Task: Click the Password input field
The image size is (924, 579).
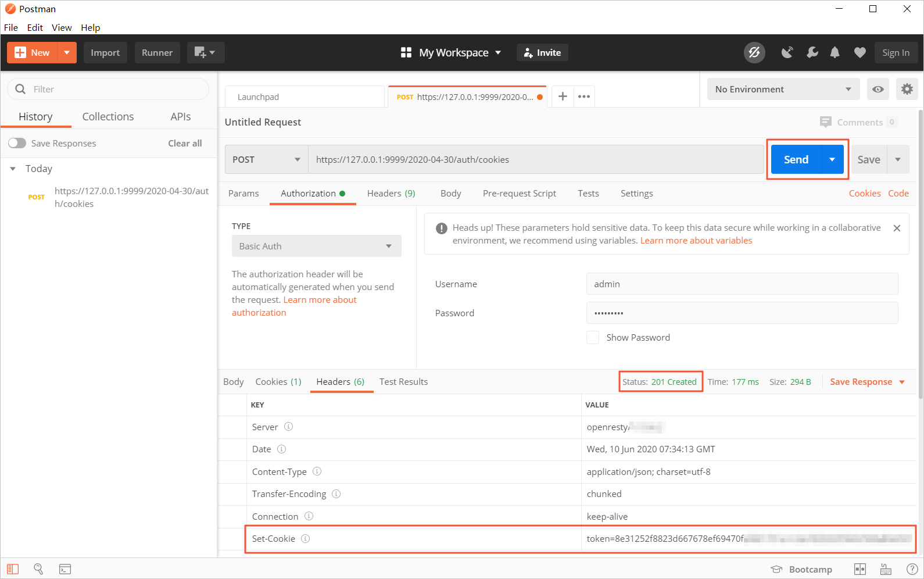Action: click(742, 313)
